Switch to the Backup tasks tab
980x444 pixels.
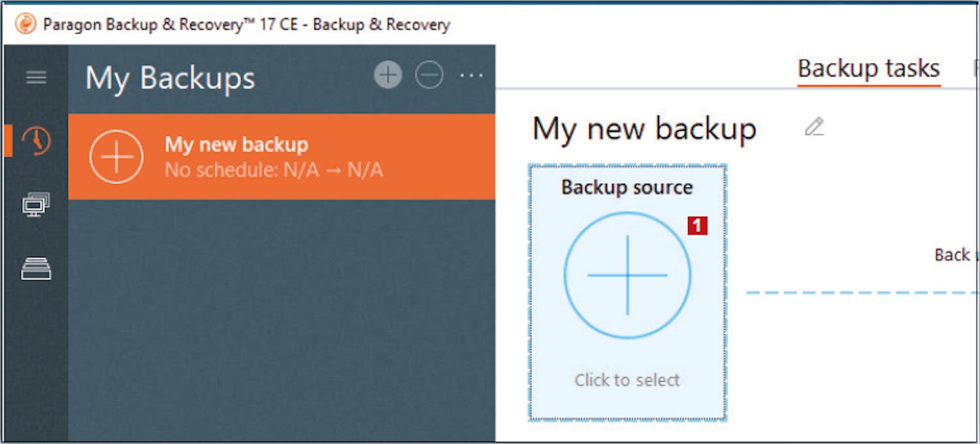(x=868, y=69)
